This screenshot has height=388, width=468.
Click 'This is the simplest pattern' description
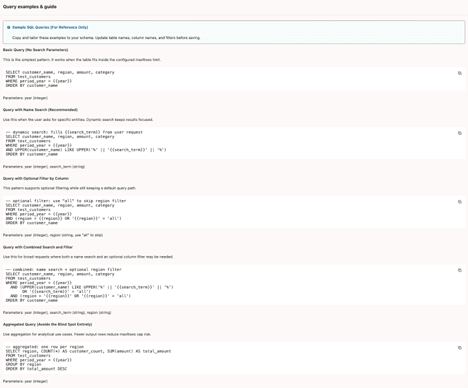[x=82, y=60]
